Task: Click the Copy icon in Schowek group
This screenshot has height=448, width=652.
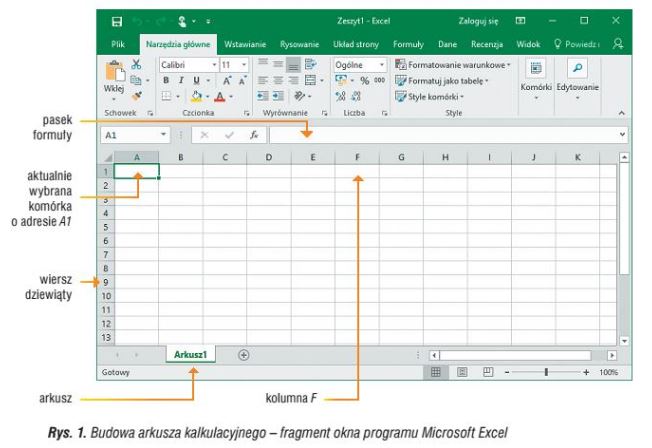Action: [x=136, y=80]
